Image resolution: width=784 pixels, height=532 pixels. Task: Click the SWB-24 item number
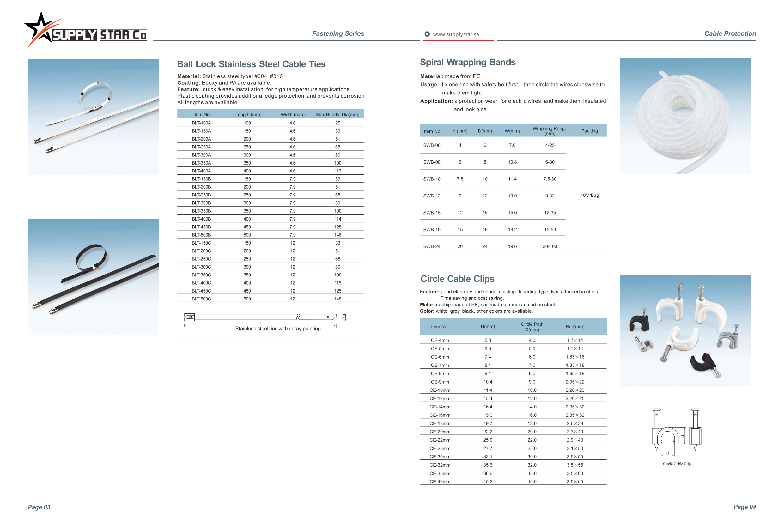click(x=432, y=247)
